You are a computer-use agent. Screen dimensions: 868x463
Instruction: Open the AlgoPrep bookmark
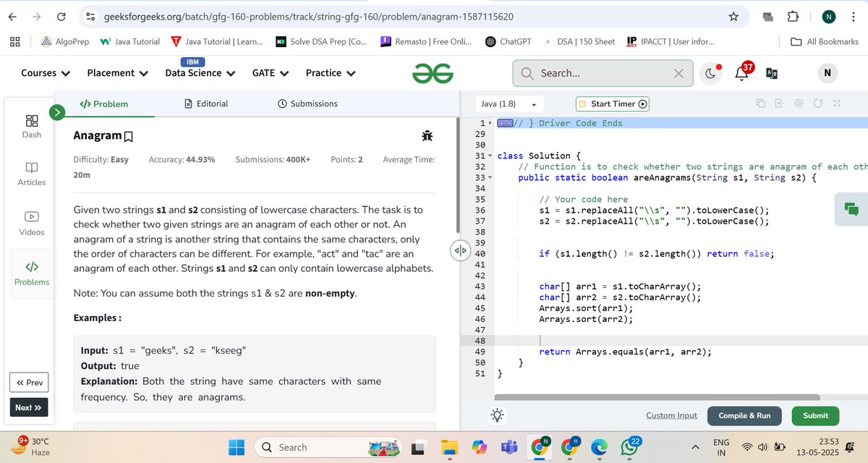(65, 42)
